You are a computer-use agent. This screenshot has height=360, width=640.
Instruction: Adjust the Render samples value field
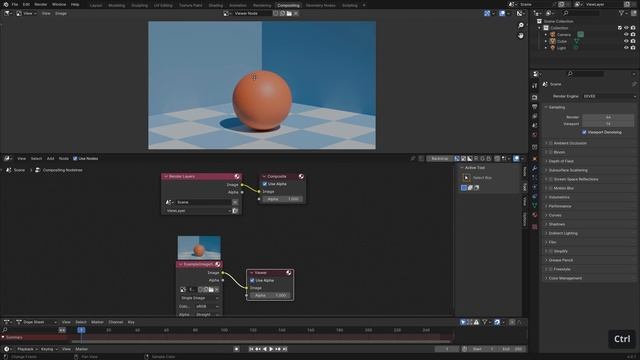coord(608,117)
